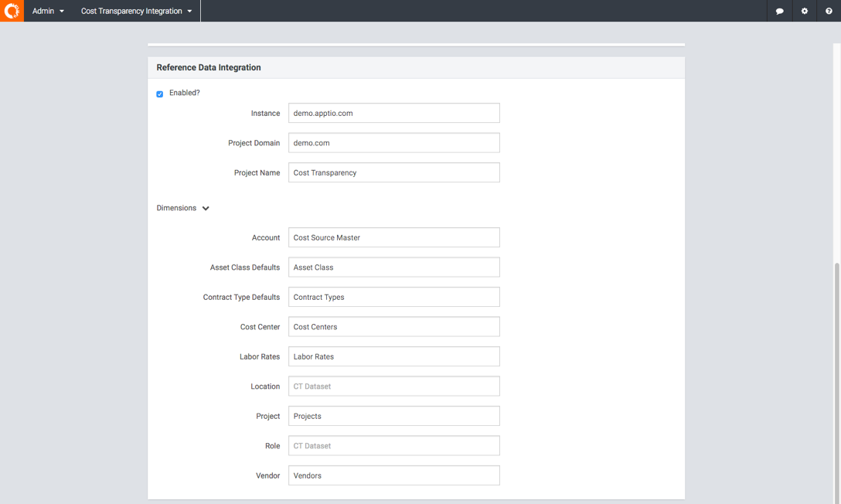The height and width of the screenshot is (504, 841).
Task: Click the Project dimension field
Action: pyautogui.click(x=393, y=416)
